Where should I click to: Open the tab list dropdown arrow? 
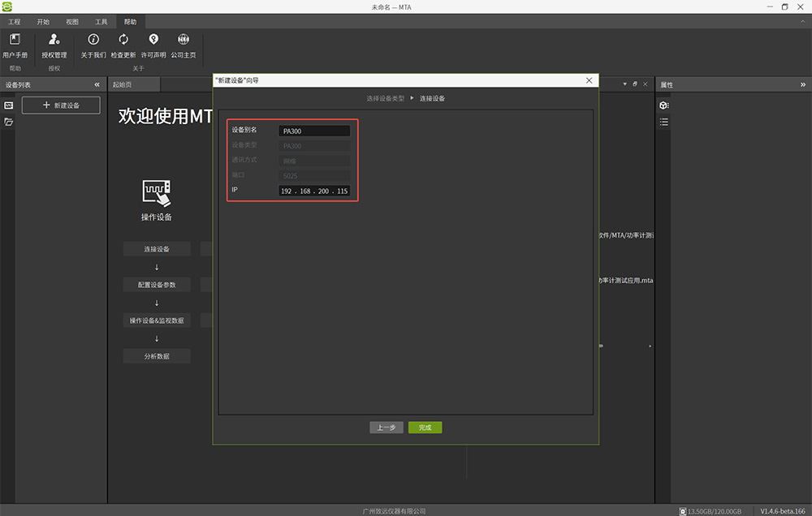point(624,84)
